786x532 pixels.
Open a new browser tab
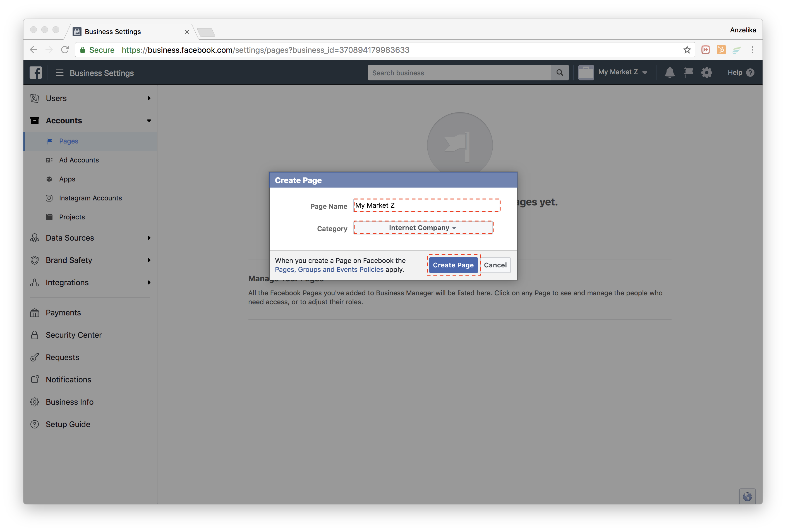click(206, 32)
